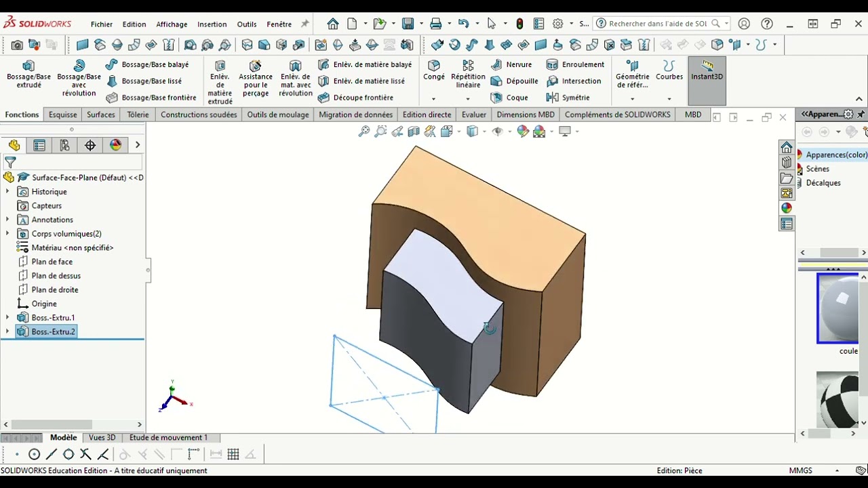Open Congé dropdown arrow

tap(434, 99)
